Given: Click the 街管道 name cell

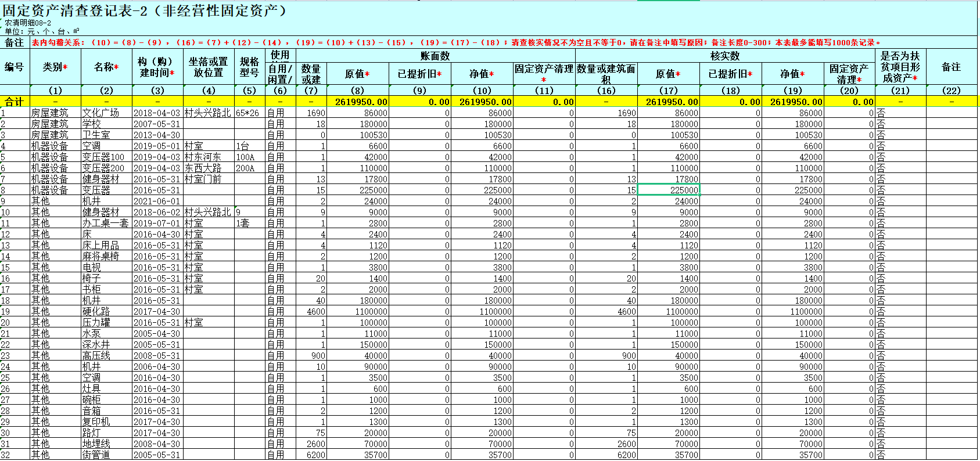Looking at the screenshot, I should tap(106, 455).
